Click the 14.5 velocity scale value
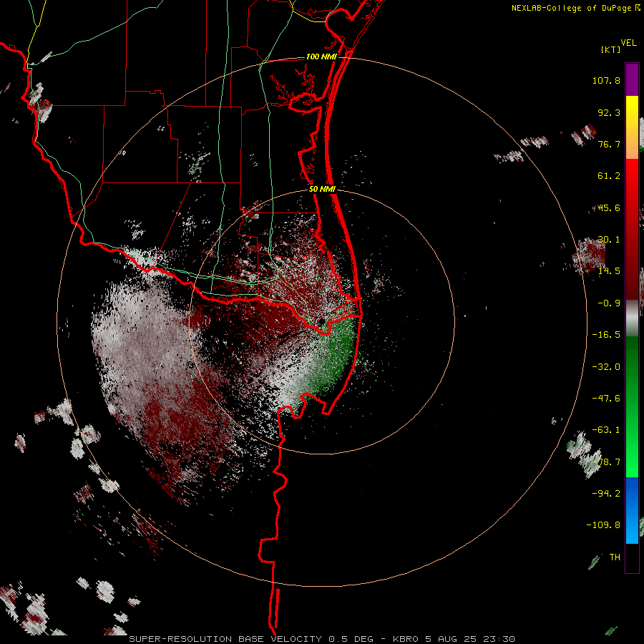644x644 pixels. [609, 271]
